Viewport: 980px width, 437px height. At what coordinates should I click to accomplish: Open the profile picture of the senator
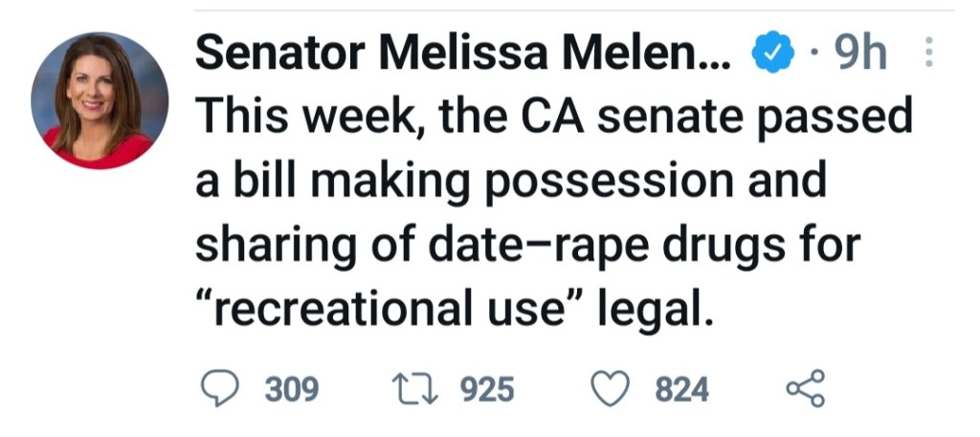99,101
